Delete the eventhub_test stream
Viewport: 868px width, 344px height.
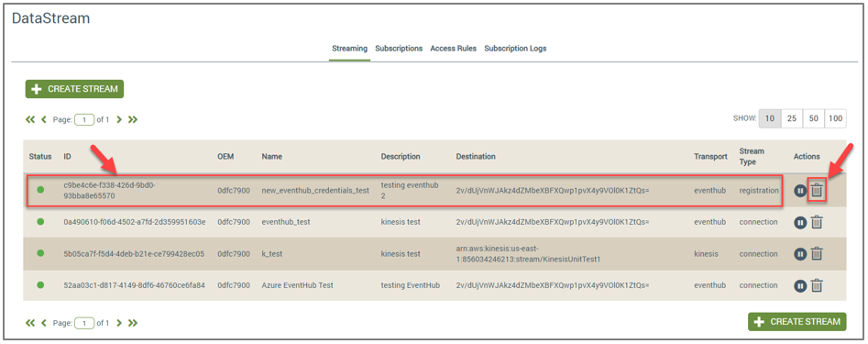(817, 222)
